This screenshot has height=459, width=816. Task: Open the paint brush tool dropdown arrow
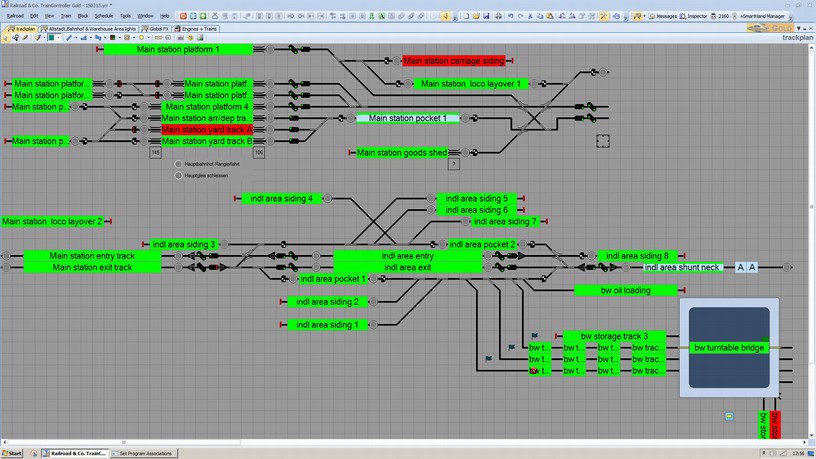pos(44,37)
